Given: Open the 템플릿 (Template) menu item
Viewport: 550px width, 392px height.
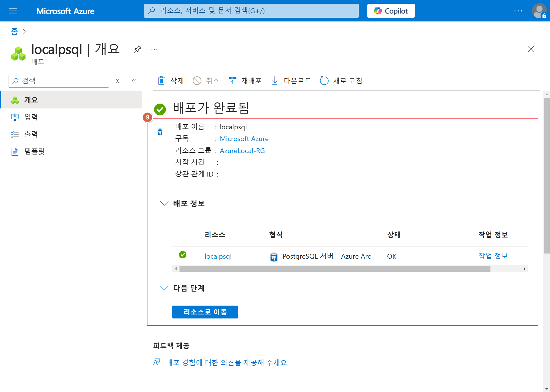Looking at the screenshot, I should tap(34, 151).
